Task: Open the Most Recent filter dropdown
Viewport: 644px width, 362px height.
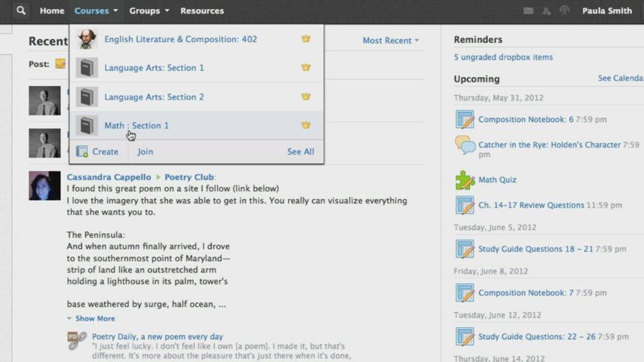Action: 391,41
